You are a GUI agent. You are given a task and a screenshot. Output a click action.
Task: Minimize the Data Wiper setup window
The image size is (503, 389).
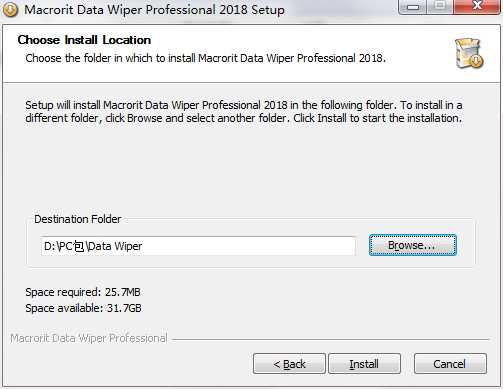(x=413, y=7)
